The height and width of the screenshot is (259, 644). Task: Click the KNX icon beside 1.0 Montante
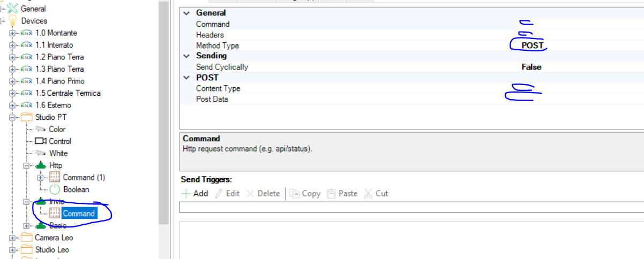click(27, 33)
